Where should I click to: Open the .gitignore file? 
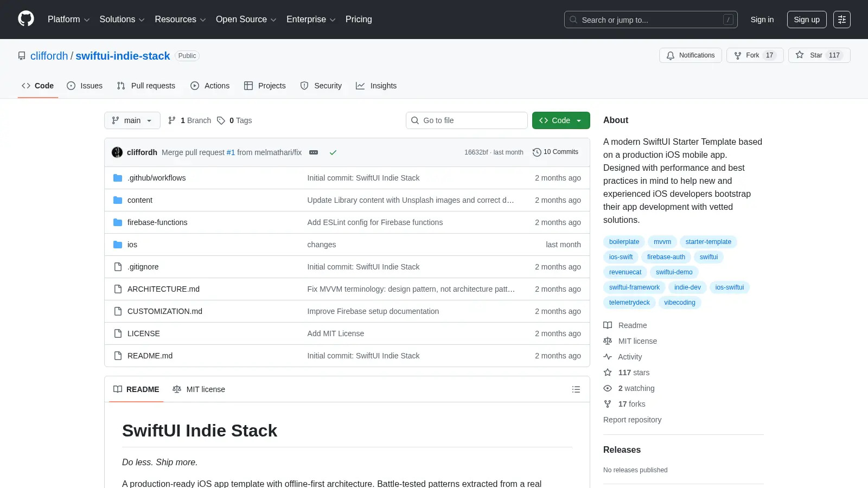[143, 267]
